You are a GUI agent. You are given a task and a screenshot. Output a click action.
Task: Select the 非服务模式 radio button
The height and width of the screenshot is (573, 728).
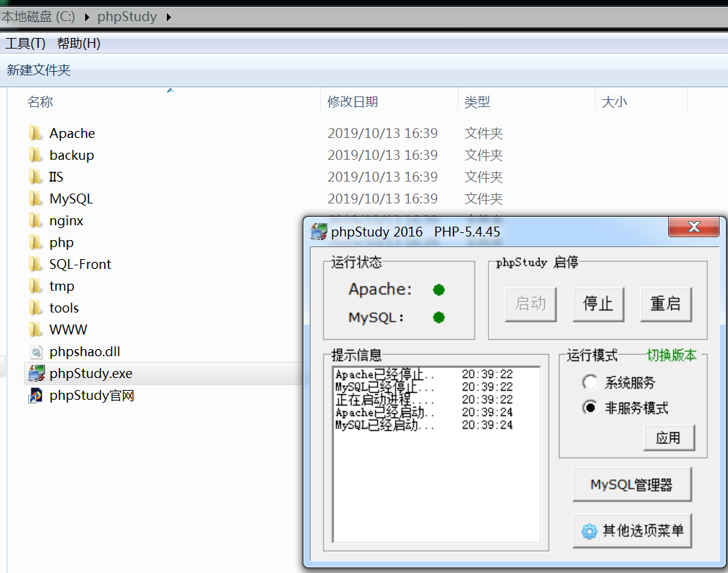pyautogui.click(x=590, y=408)
